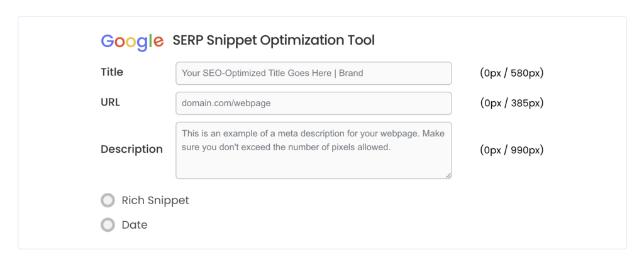This screenshot has width=644, height=262.
Task: Click the 'Date' label text
Action: pos(135,225)
